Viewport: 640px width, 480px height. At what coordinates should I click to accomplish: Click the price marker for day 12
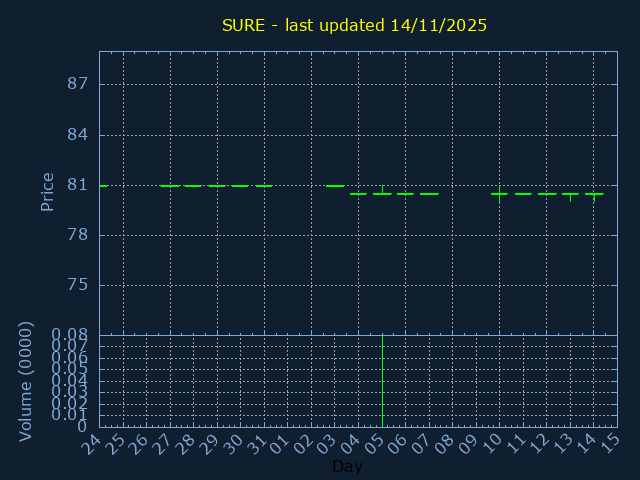click(x=547, y=194)
